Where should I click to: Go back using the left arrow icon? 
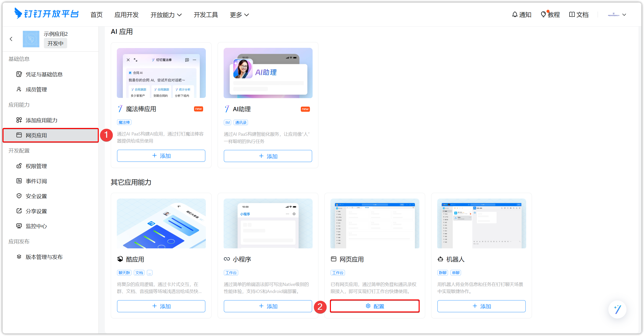[11, 39]
